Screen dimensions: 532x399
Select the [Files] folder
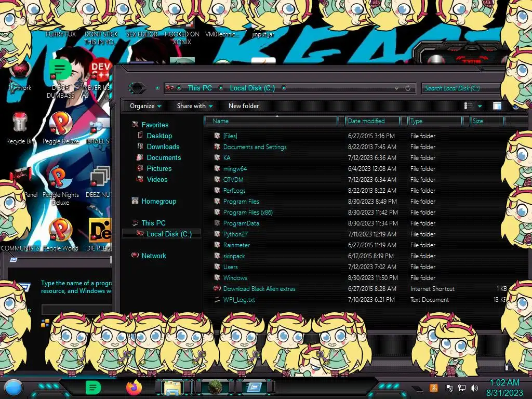[230, 136]
